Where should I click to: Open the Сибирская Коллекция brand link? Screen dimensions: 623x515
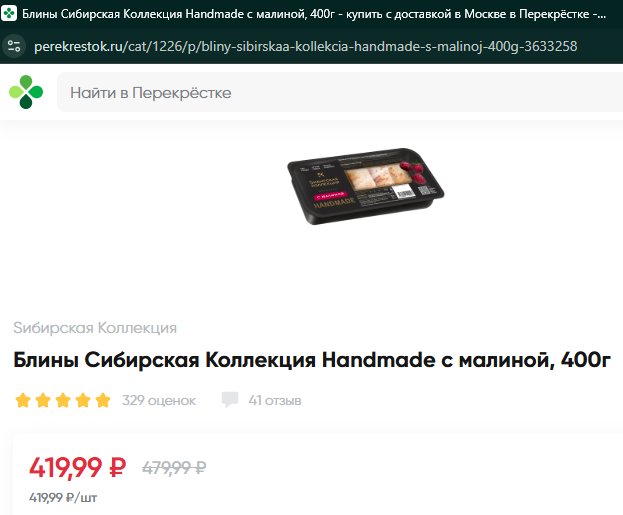[95, 328]
